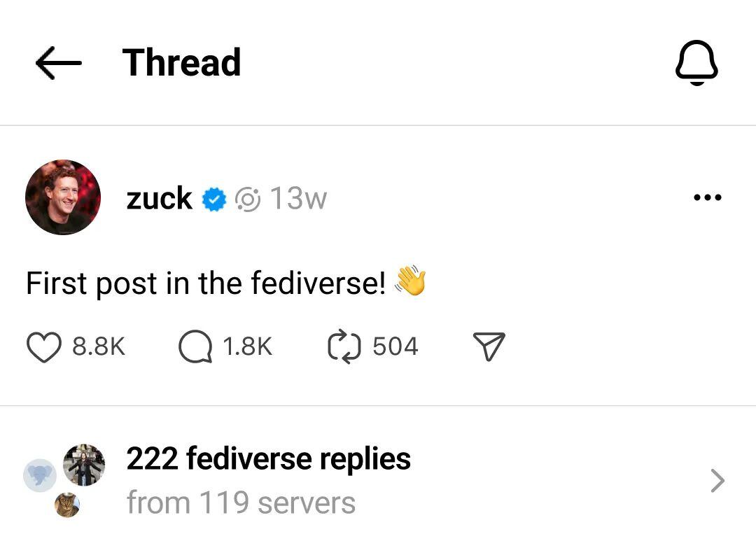View zuck's username to open his profile
Screen dimensions: 756x548
[x=160, y=198]
